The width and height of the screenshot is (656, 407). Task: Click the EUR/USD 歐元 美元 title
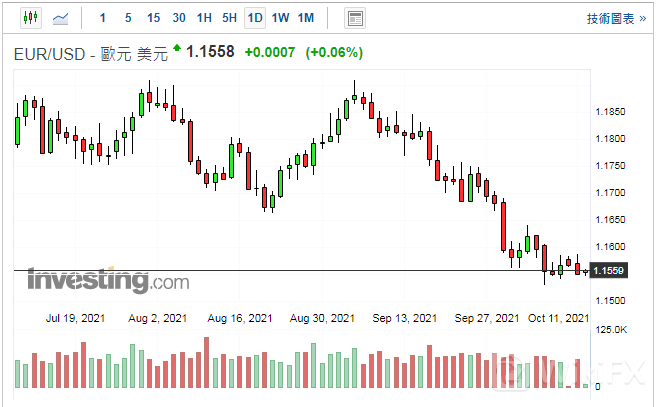pos(90,53)
